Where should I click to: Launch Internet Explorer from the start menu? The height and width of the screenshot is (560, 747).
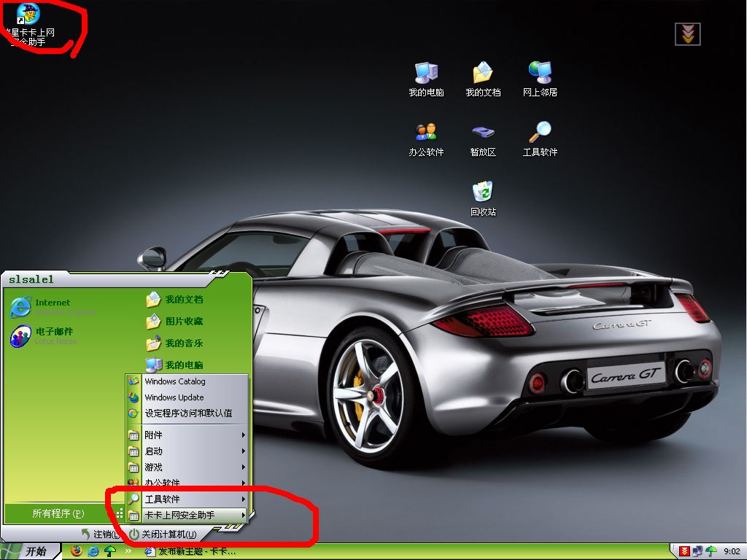(x=53, y=307)
